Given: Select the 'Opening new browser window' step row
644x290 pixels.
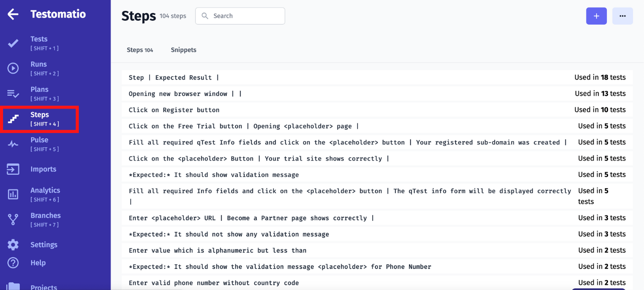Looking at the screenshot, I should pos(185,94).
